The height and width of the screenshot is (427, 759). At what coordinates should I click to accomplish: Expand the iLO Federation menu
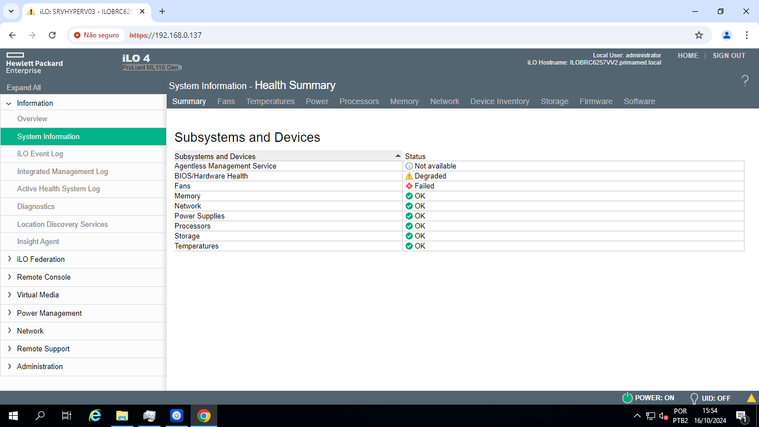click(40, 259)
